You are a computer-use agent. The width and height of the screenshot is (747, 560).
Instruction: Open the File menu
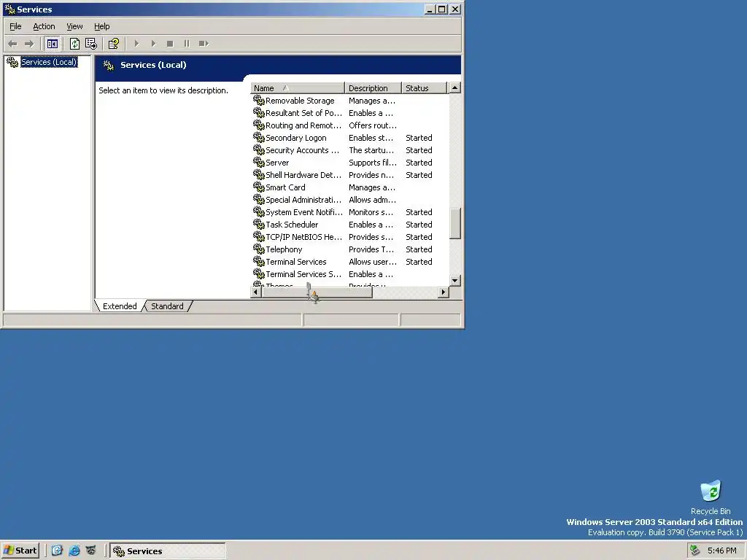(15, 27)
